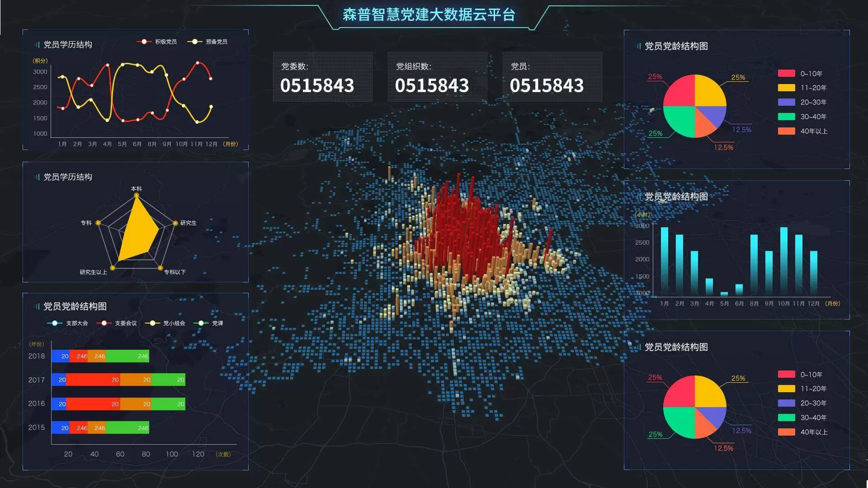
Task: Toggle the 支委会议 legend entry
Action: 116,323
